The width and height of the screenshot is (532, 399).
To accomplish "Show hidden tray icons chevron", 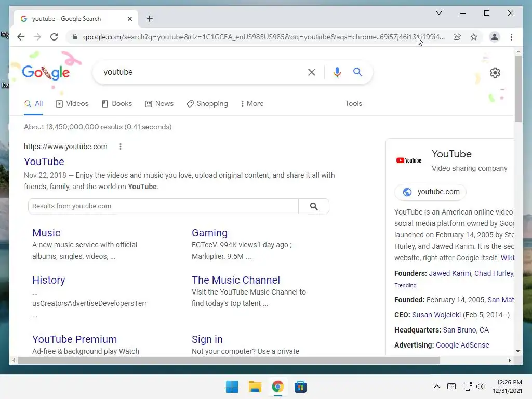I will click(437, 387).
